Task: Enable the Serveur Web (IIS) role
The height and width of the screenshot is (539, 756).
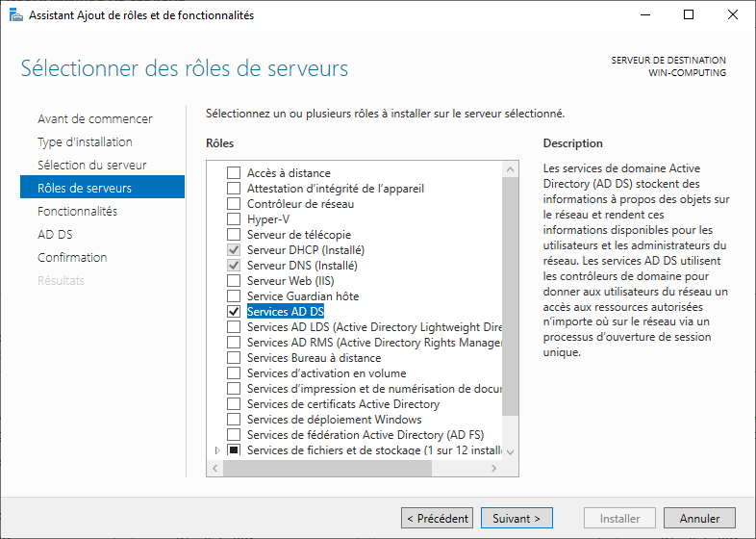Action: 234,281
